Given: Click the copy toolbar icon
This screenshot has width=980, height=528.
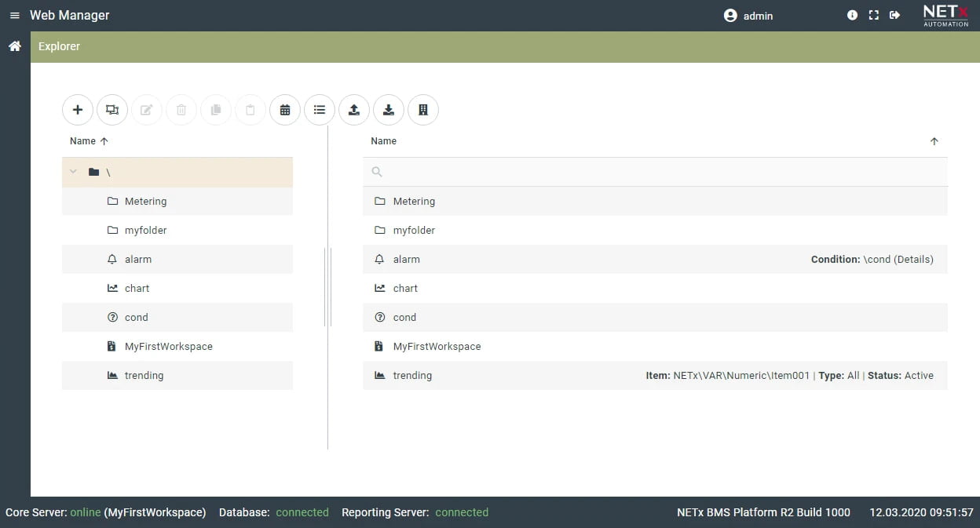Looking at the screenshot, I should pyautogui.click(x=216, y=110).
